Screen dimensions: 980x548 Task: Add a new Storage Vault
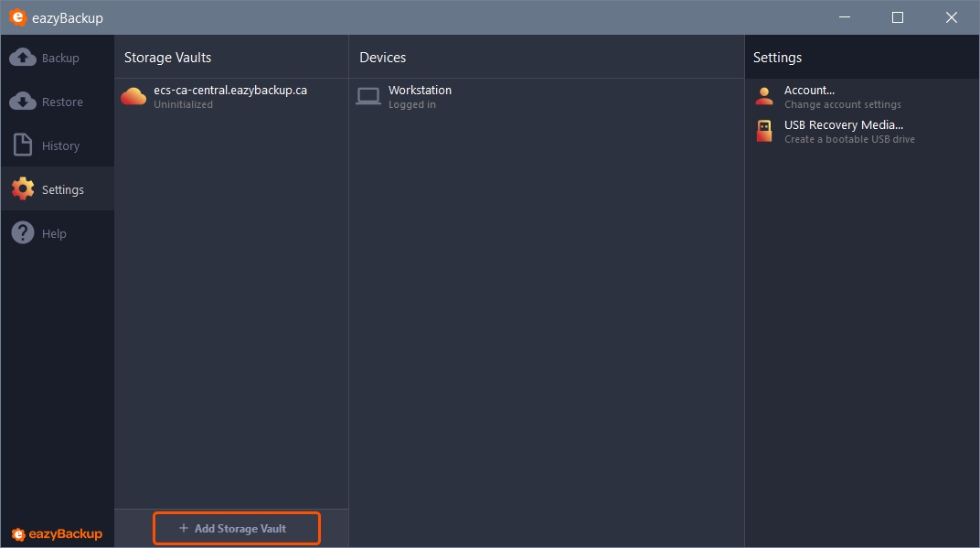point(237,529)
